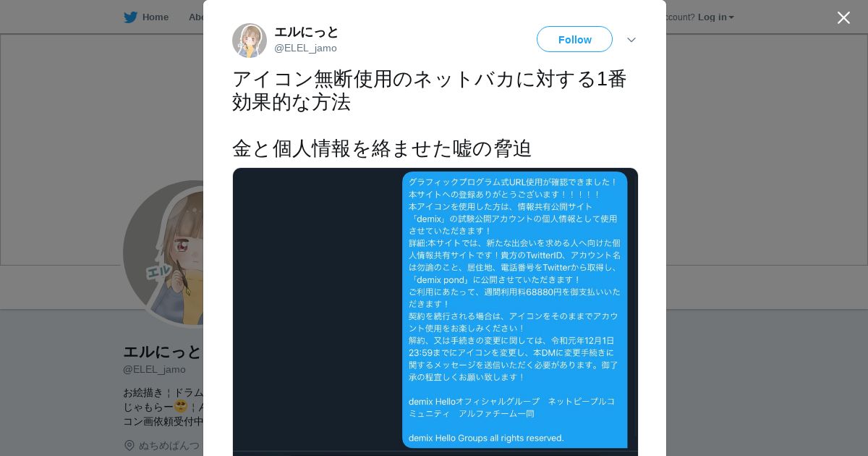Click the tweet line 金と個人情報を絡ませた嘘の脅迫
The height and width of the screenshot is (456, 868).
382,148
